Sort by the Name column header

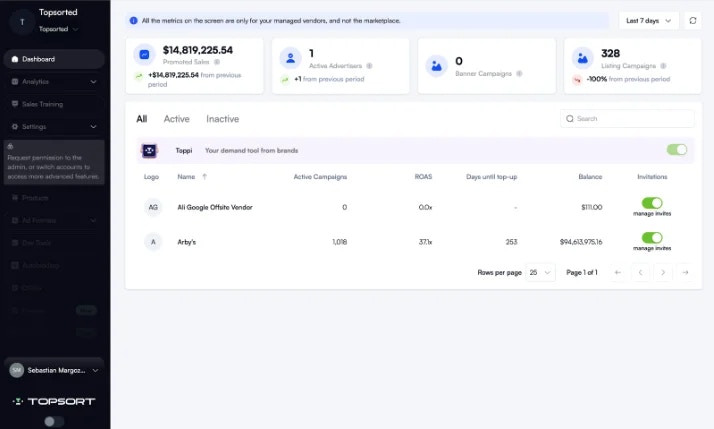point(186,177)
